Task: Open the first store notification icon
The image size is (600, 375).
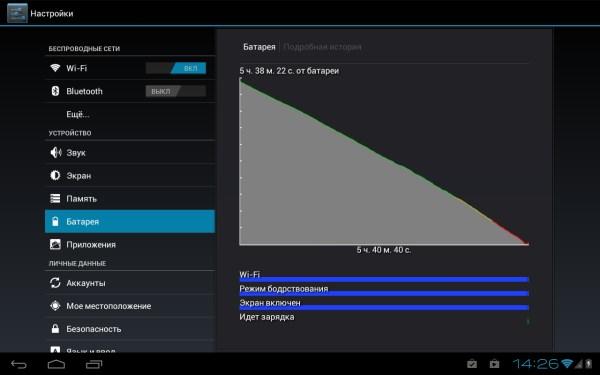Action: [x=472, y=363]
